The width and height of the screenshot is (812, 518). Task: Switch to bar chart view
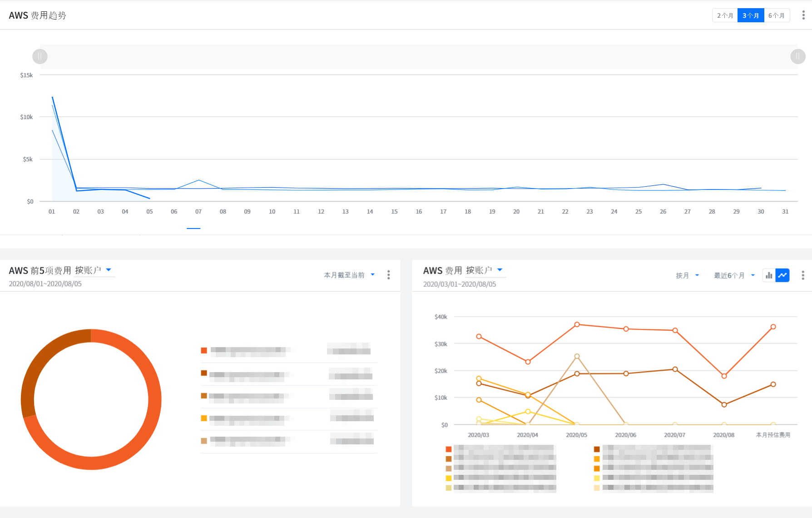[769, 275]
